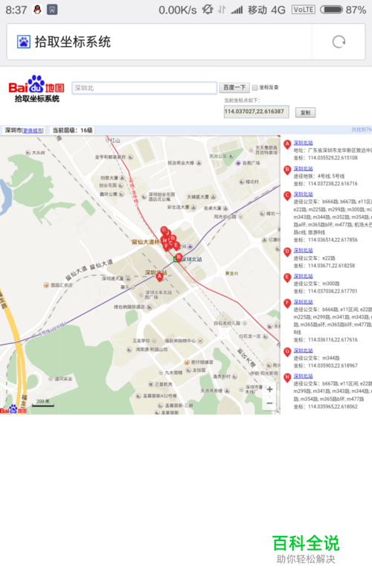
Task: Click the 途径地铁：4号线; 5号线 text
Action: coord(318,176)
